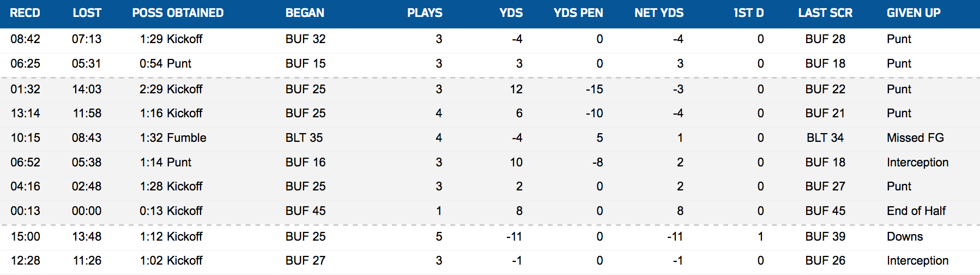This screenshot has height=275, width=980.
Task: Select the 12:28 received time cell
Action: (x=25, y=261)
